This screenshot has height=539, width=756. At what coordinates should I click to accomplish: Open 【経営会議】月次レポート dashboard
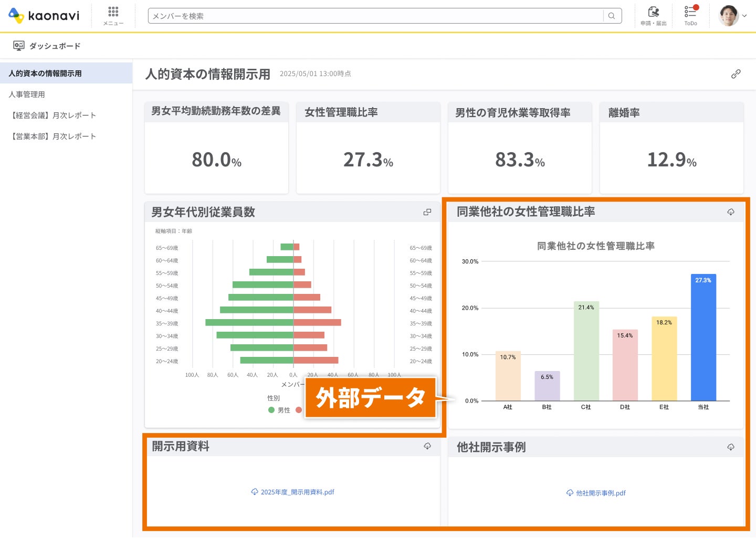(x=52, y=115)
